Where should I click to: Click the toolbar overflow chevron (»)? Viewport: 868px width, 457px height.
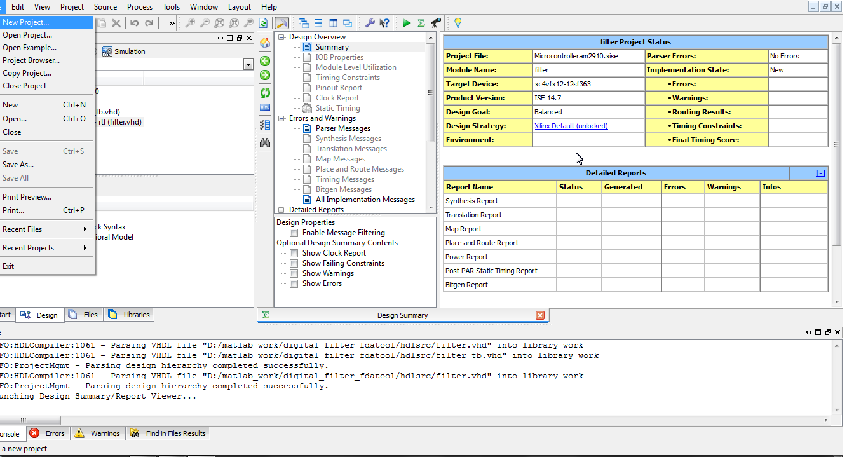coord(172,23)
